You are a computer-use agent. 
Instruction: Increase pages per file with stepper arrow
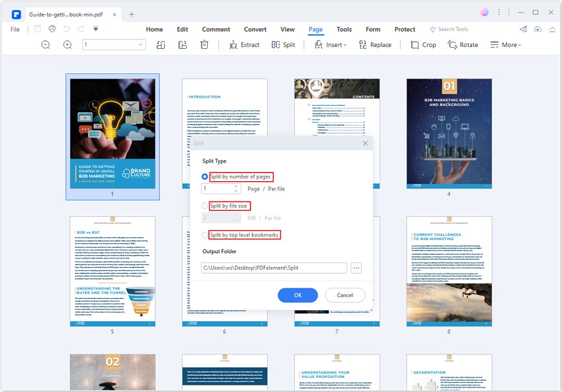235,185
